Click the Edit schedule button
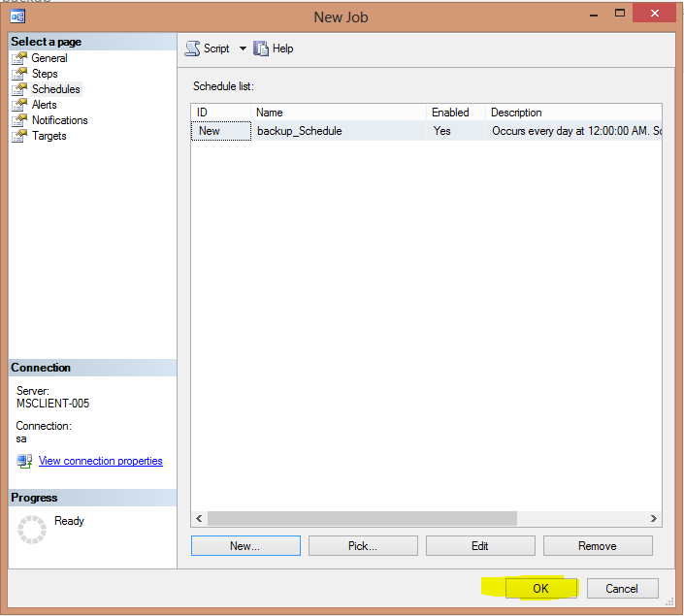This screenshot has width=684, height=616. (480, 546)
